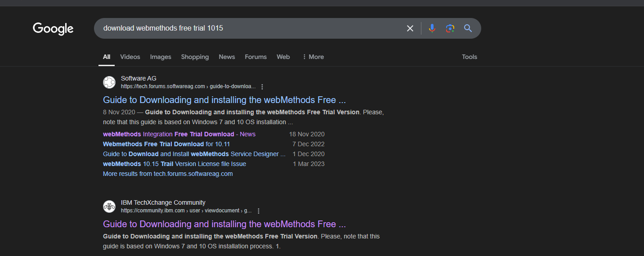The height and width of the screenshot is (256, 644).
Task: Click the community.ibm.com URL breadcrumb
Action: (186, 211)
